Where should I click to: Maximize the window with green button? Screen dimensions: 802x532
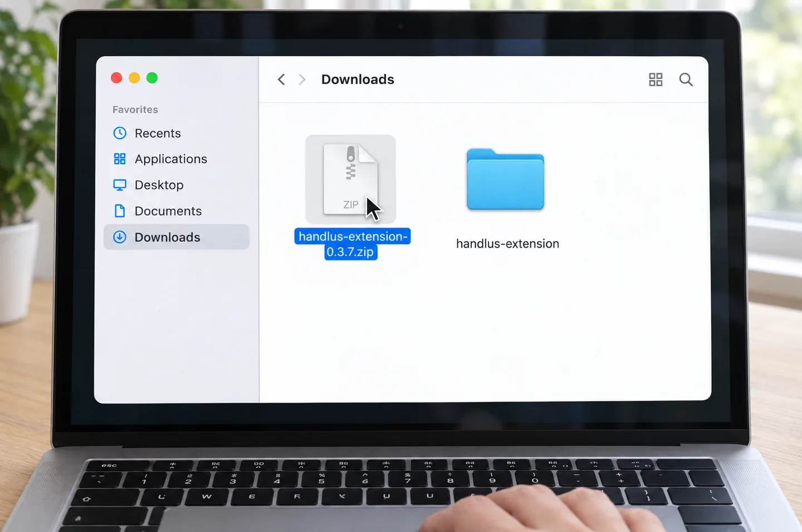pos(152,78)
